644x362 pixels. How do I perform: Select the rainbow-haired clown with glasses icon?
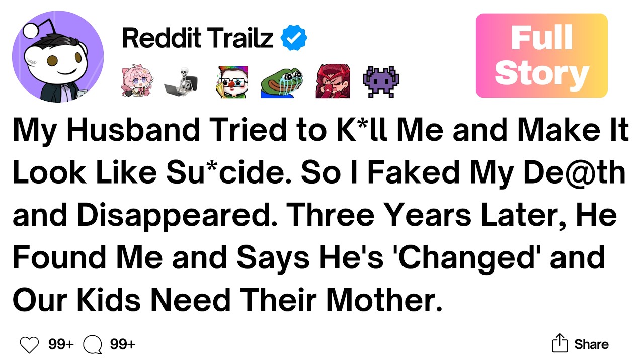click(232, 82)
